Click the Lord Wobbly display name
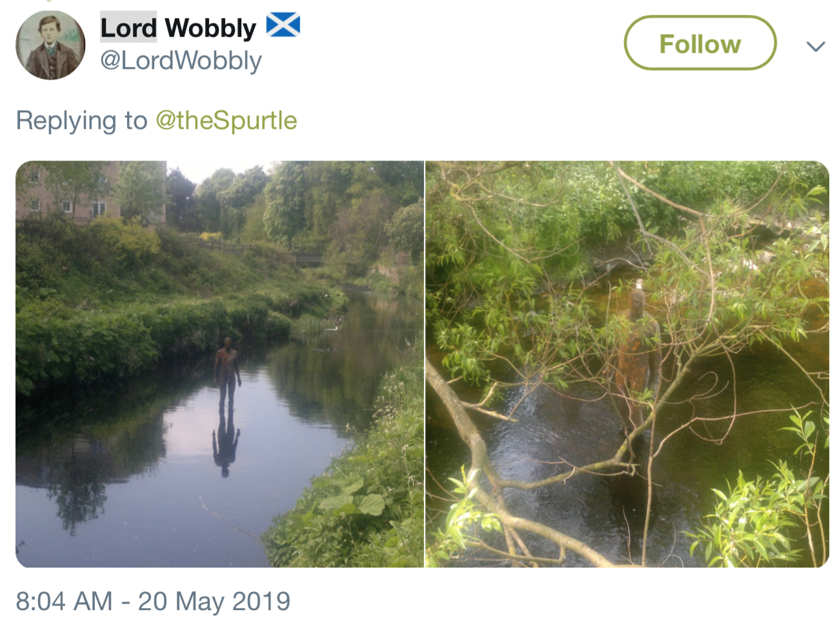 178,28
